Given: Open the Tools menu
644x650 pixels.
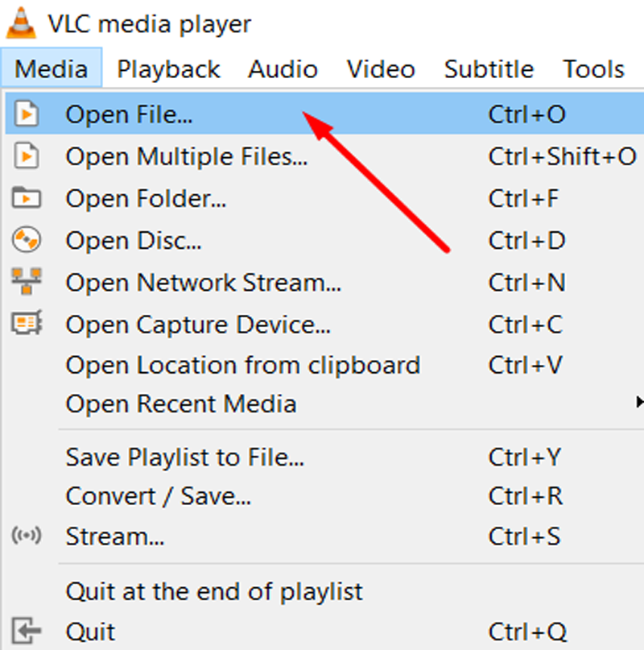Looking at the screenshot, I should coord(592,69).
